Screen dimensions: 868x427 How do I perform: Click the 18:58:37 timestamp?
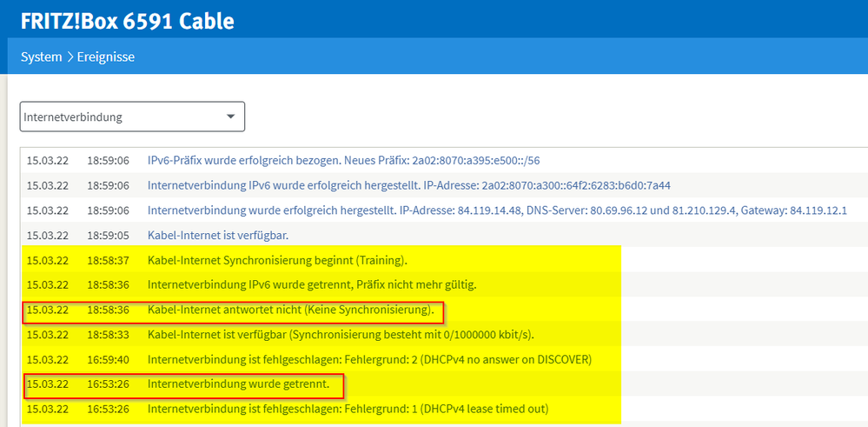pos(108,260)
